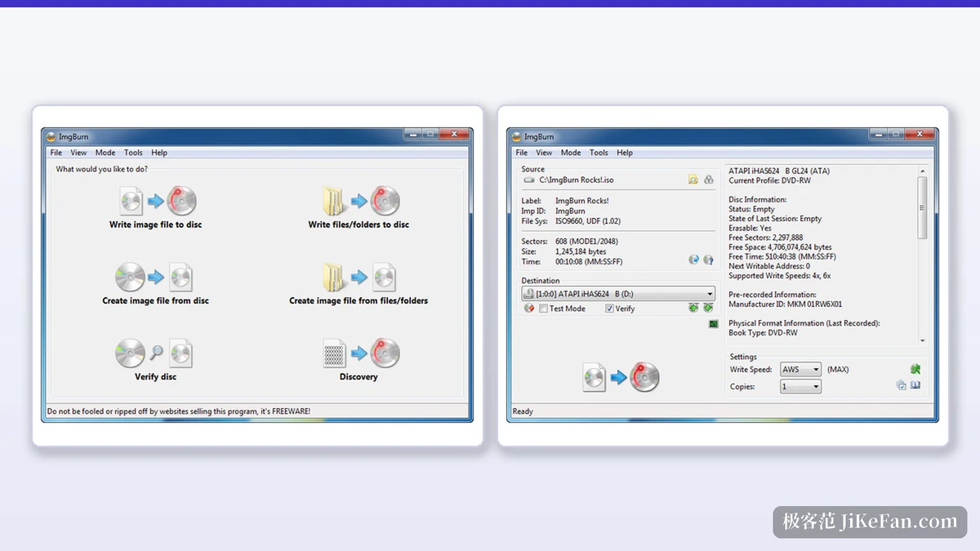
Task: Click the binoculars search icon in Source
Action: pos(708,180)
